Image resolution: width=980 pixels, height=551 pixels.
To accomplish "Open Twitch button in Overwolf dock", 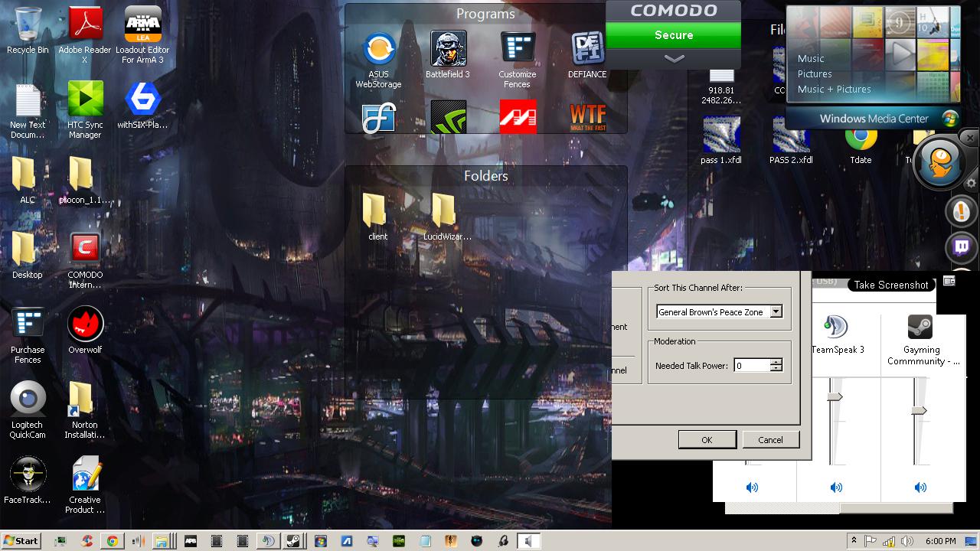I will [960, 246].
